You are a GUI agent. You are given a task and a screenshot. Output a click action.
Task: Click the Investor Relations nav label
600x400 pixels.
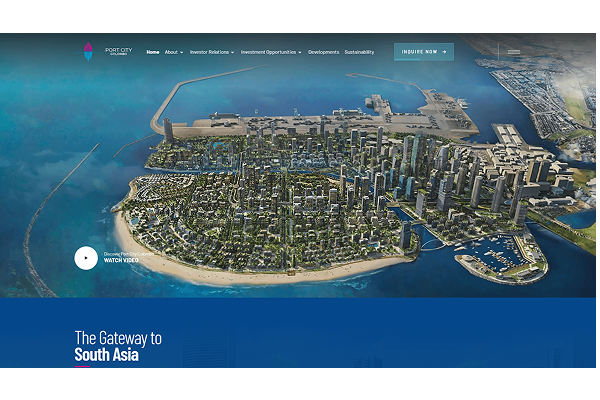click(209, 52)
